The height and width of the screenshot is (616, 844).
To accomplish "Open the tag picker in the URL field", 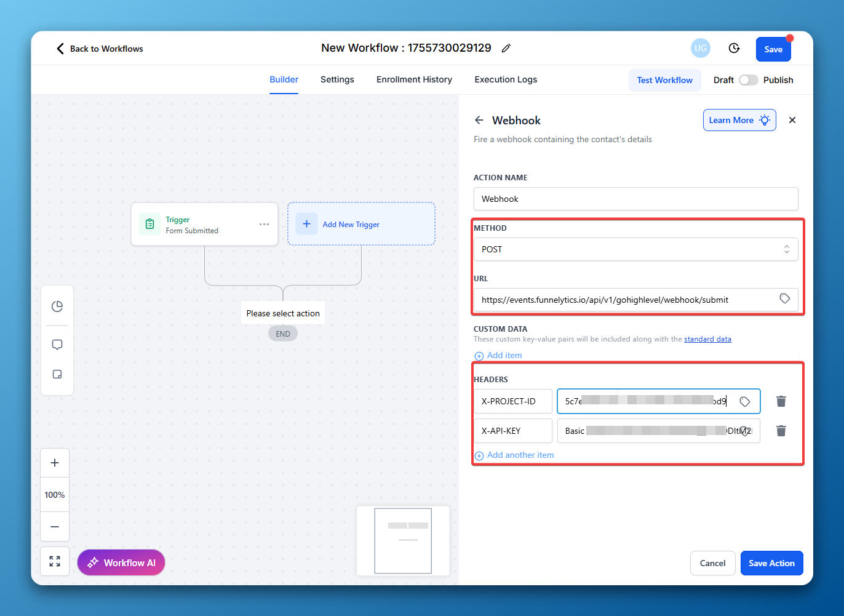I will (x=785, y=298).
